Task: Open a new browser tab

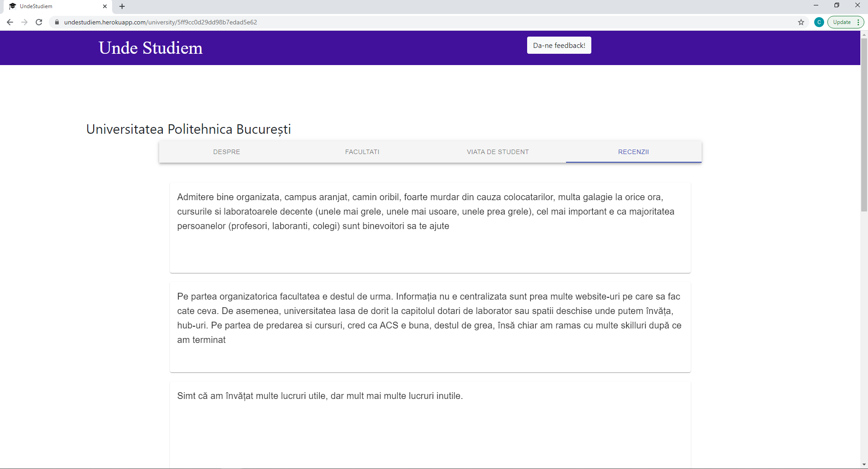Action: coord(122,6)
